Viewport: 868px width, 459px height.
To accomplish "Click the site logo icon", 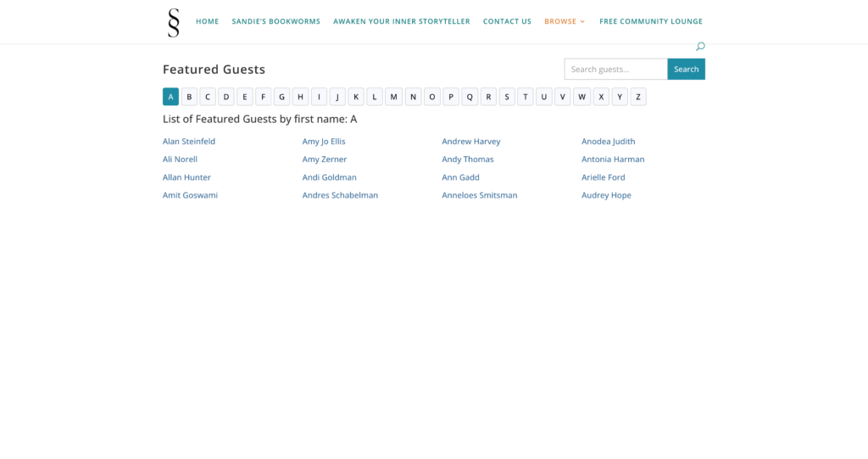I will (x=174, y=22).
